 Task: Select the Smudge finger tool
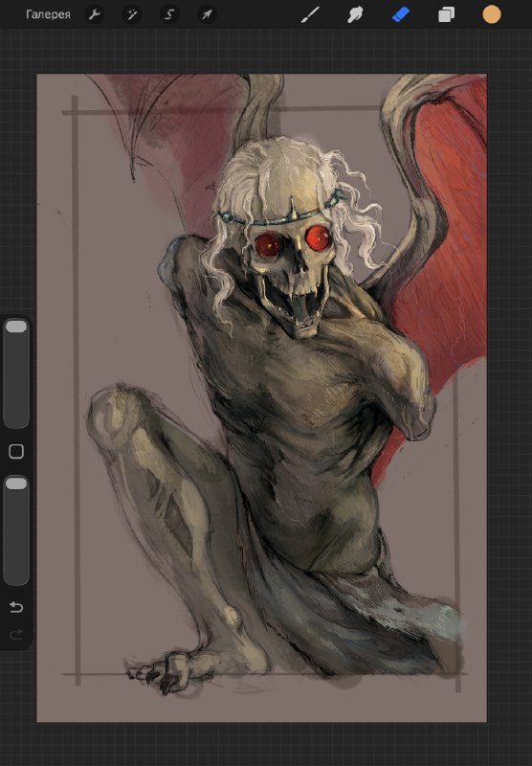(355, 14)
